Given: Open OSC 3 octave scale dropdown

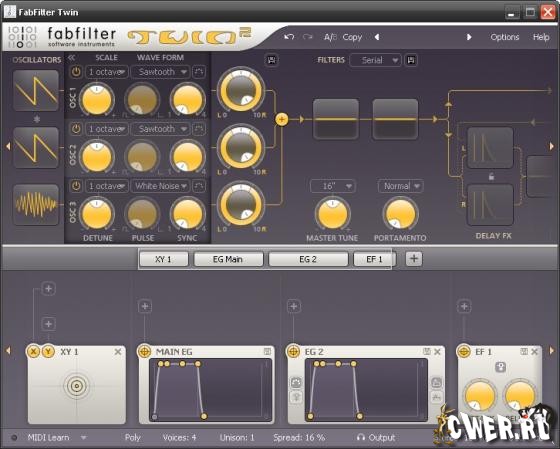Looking at the screenshot, I should pyautogui.click(x=106, y=186).
